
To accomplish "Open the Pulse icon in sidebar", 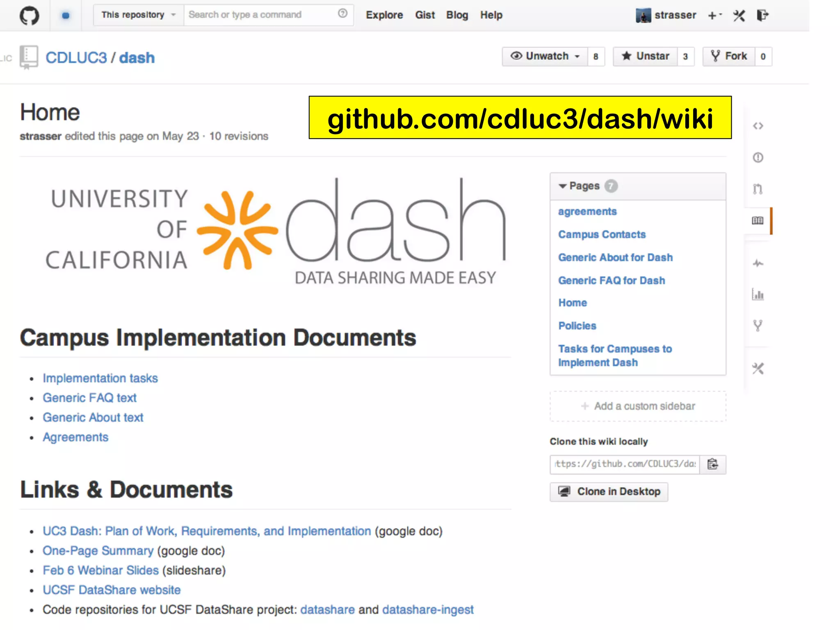I will coord(758,263).
